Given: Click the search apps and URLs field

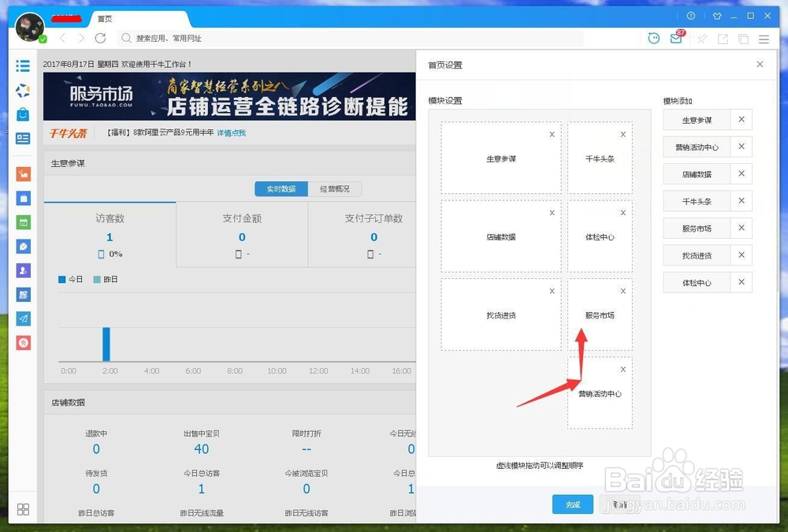Looking at the screenshot, I should click(x=351, y=38).
